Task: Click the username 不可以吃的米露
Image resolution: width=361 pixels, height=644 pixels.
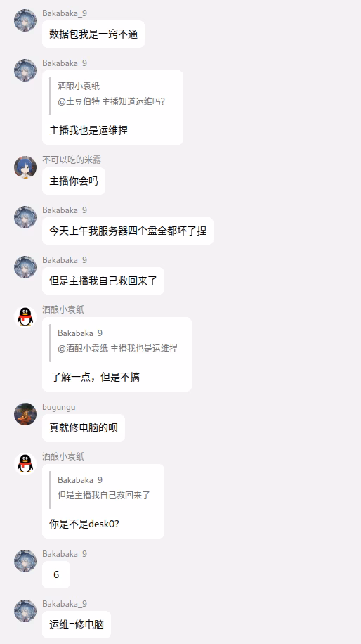Action: tap(72, 160)
